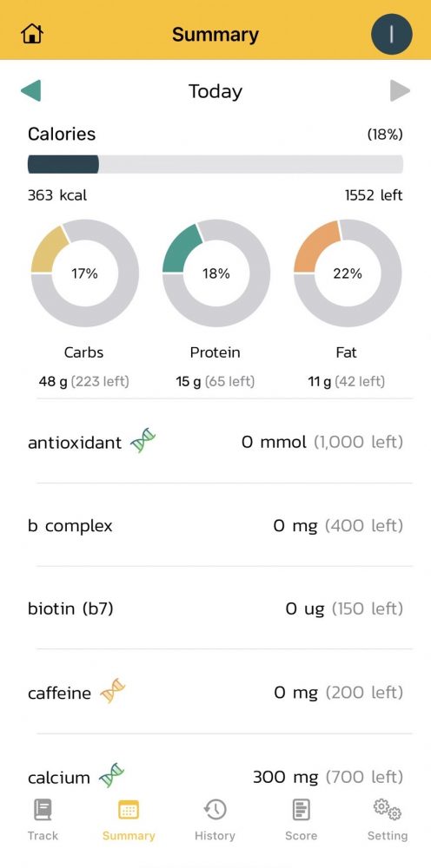431x868 pixels.
Task: Tap the DNA icon beside calcium
Action: coord(111,775)
